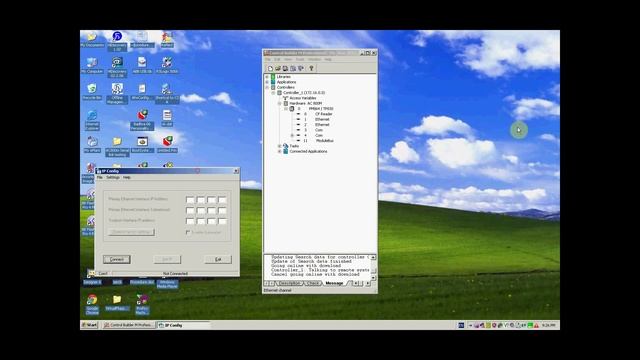
Task: Click the question-mark Help icon in Control Builder toolbar
Action: tap(311, 68)
